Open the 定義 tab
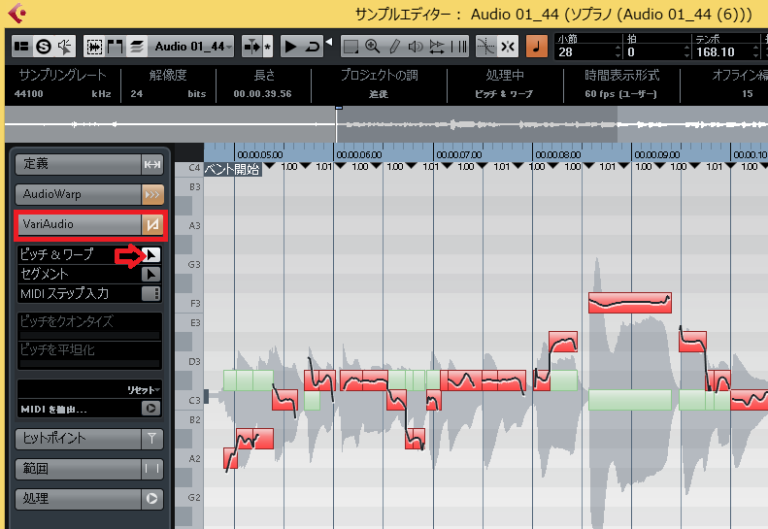 click(78, 164)
